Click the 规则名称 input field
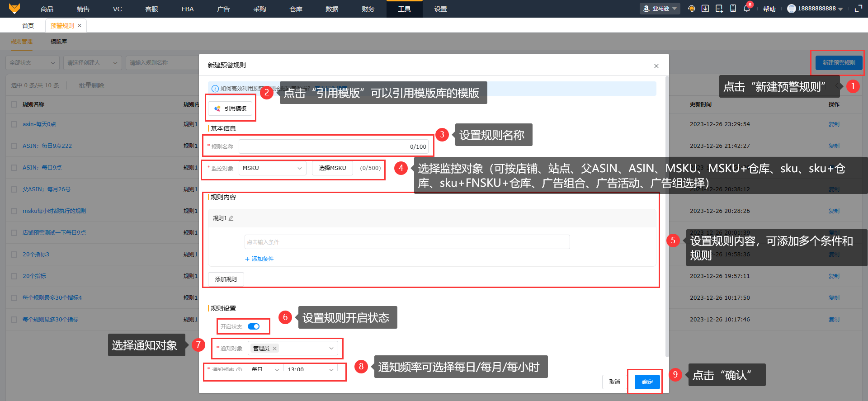868x401 pixels. pos(334,146)
